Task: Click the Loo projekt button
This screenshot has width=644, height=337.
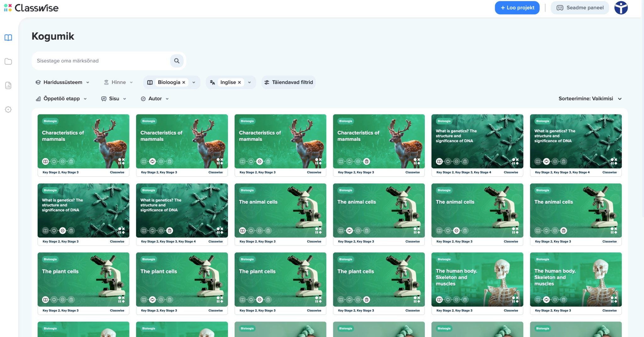Action: (x=517, y=8)
